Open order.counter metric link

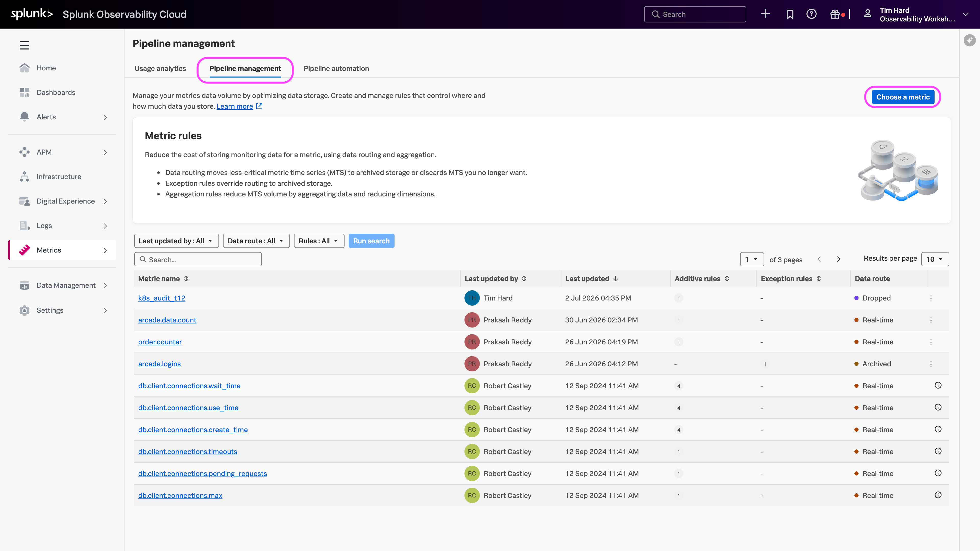click(x=160, y=342)
